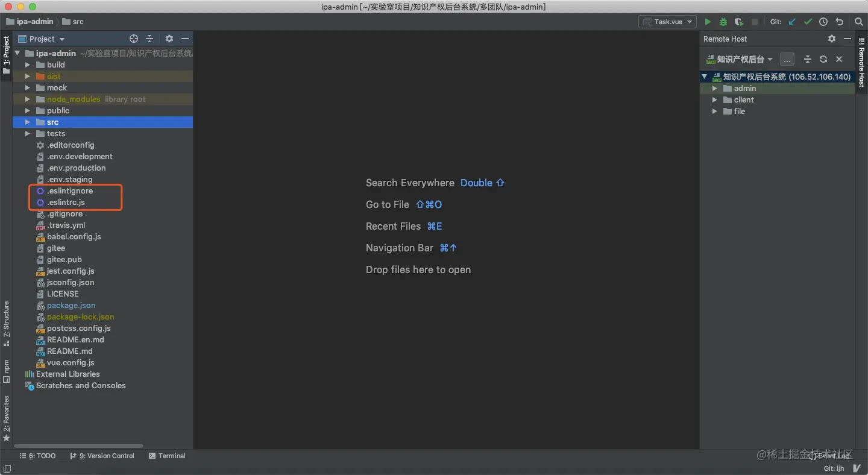The width and height of the screenshot is (868, 475).
Task: Select the babel.config.js file
Action: point(74,236)
